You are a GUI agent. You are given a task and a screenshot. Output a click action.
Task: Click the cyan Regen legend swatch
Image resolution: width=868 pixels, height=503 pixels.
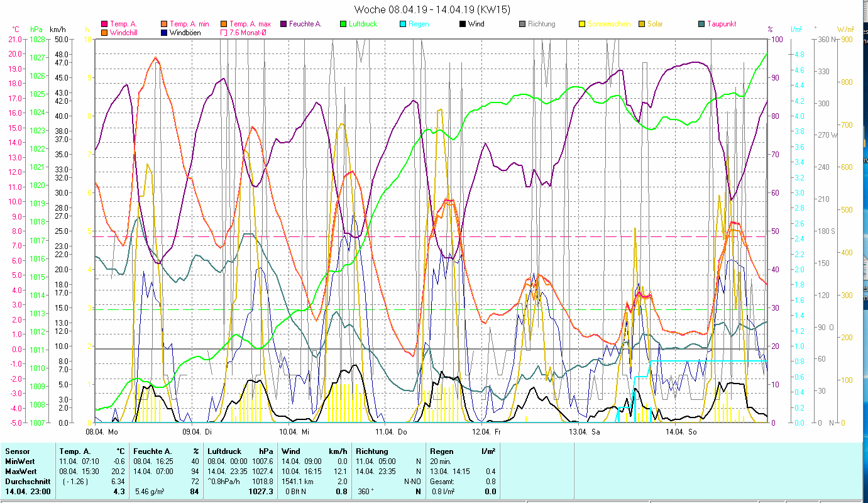tap(403, 25)
